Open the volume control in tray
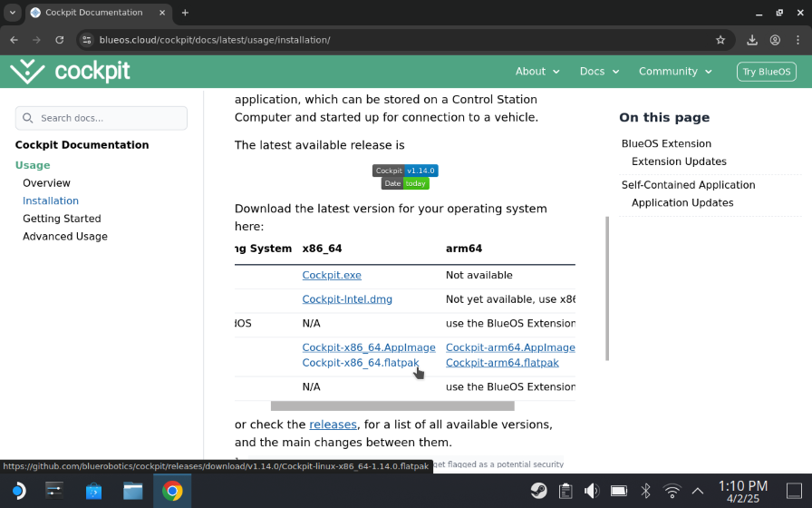The width and height of the screenshot is (812, 508). (x=592, y=492)
